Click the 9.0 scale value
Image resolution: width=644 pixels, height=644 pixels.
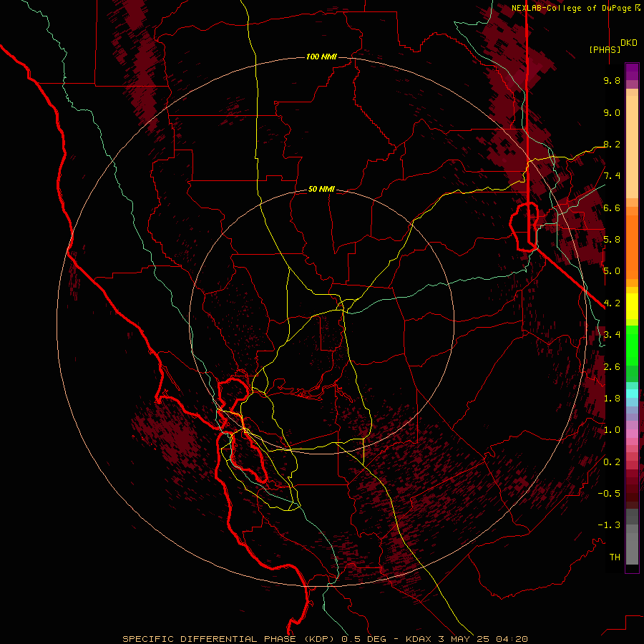tap(612, 112)
